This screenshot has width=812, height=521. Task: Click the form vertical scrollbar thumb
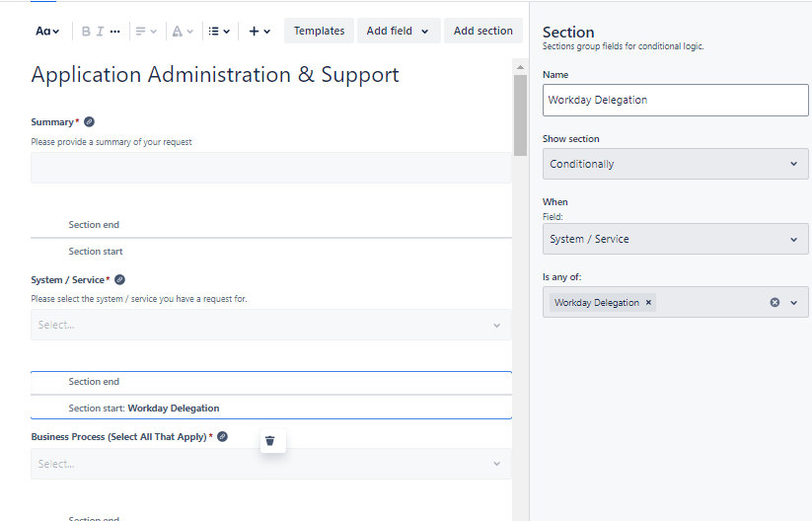coord(520,115)
